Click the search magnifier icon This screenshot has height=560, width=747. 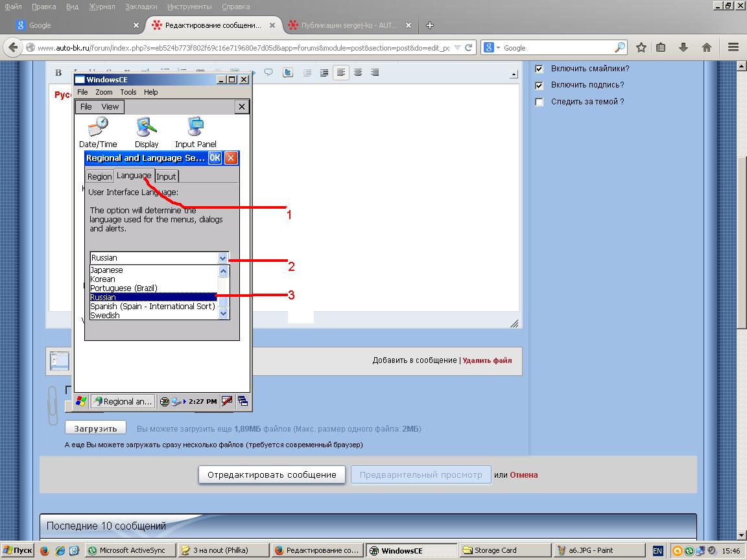[x=619, y=47]
